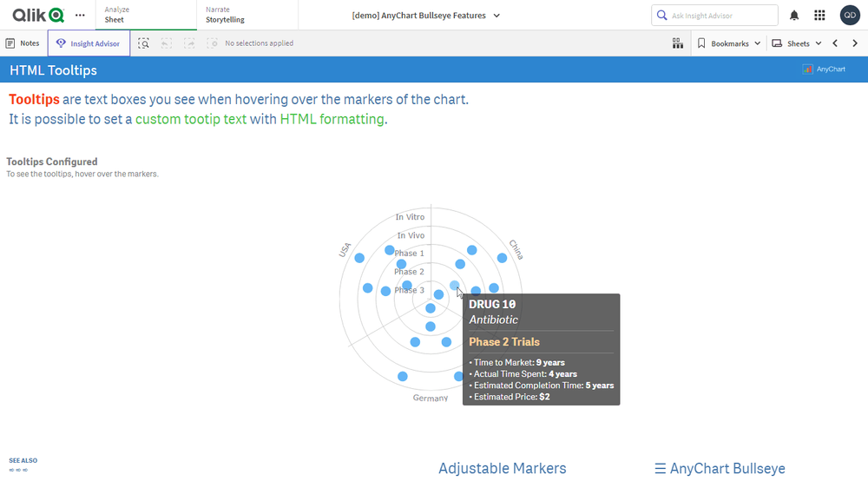Click the Ask Insight Advisor search field

[x=722, y=16]
